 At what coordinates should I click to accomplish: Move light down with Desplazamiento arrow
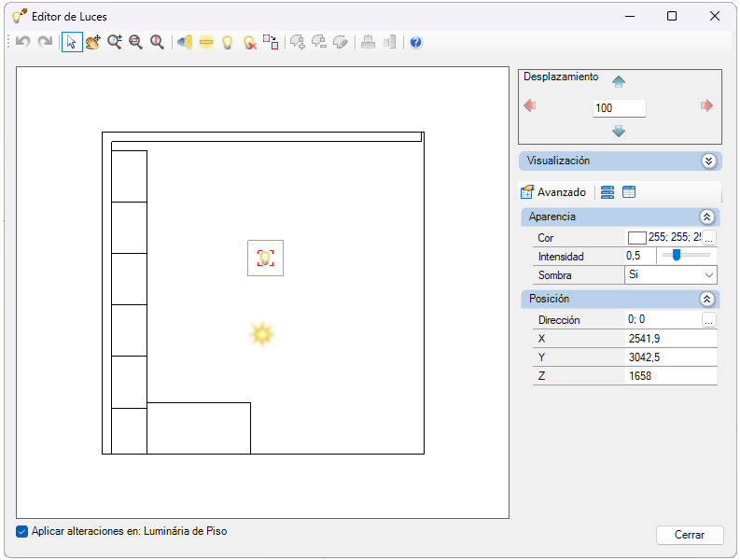(x=619, y=131)
